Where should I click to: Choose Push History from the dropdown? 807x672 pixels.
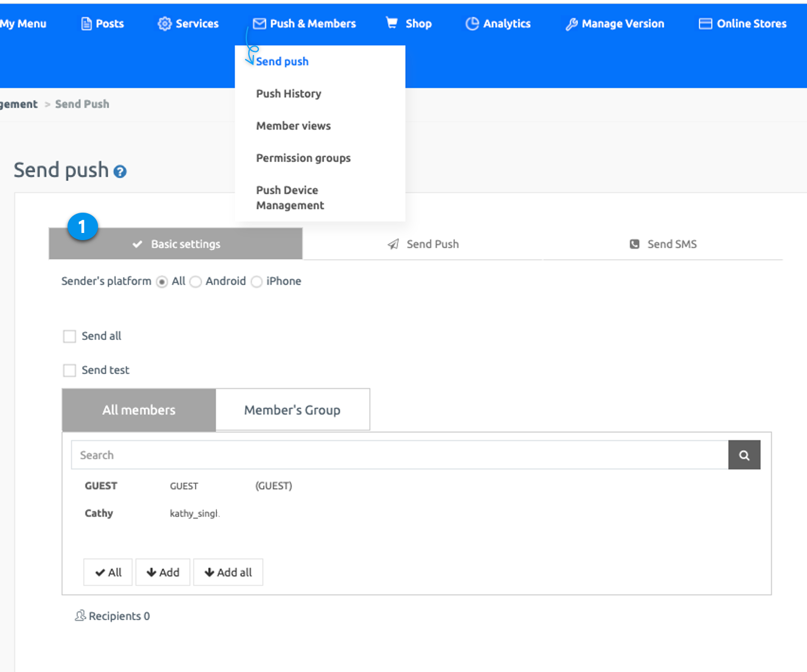pyautogui.click(x=289, y=94)
